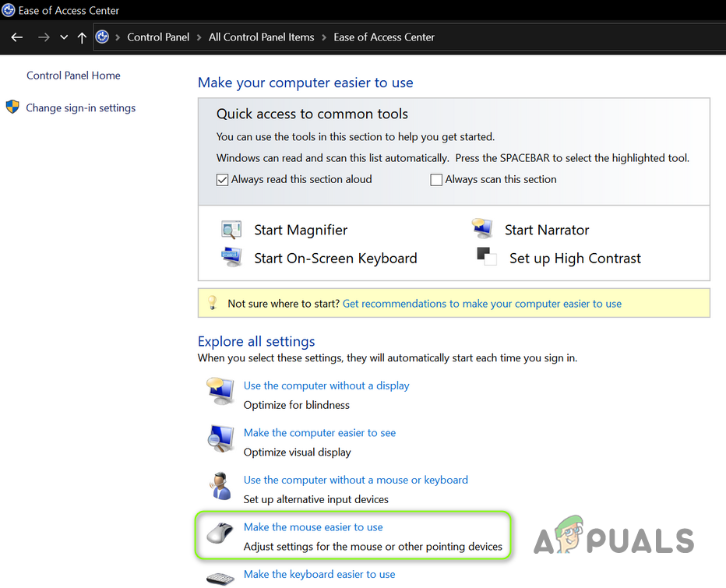Click the monitor magnifier icon for easier to see
Image resolution: width=726 pixels, height=588 pixels.
220,438
